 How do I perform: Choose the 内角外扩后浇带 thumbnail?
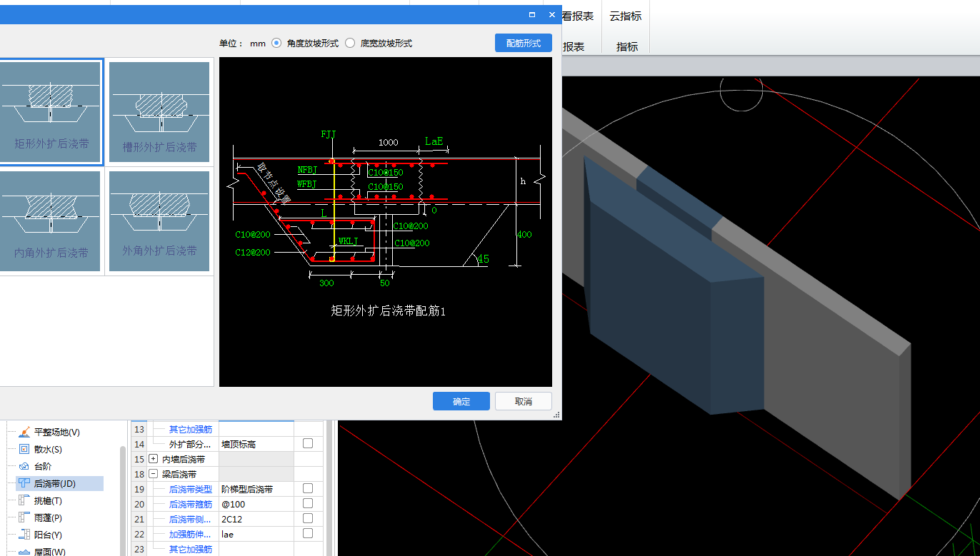click(51, 221)
